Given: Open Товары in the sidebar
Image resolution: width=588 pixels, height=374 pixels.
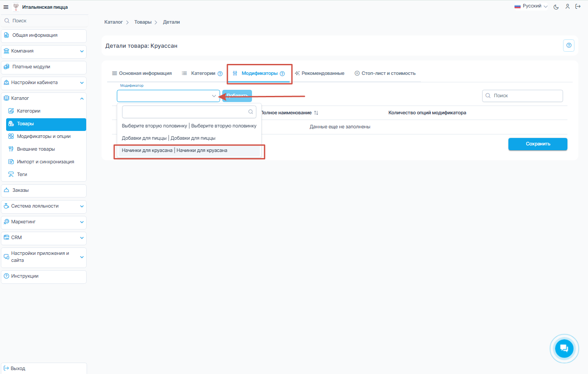Looking at the screenshot, I should click(x=46, y=124).
